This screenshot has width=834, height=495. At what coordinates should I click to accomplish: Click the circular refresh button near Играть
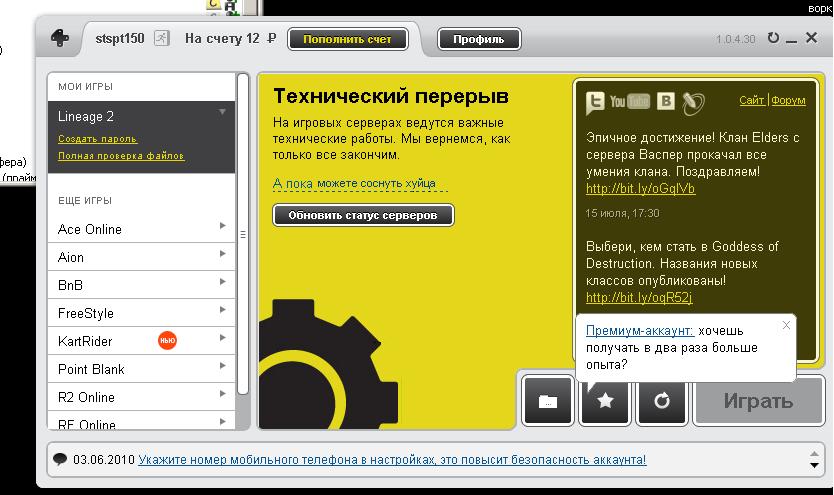pyautogui.click(x=662, y=401)
